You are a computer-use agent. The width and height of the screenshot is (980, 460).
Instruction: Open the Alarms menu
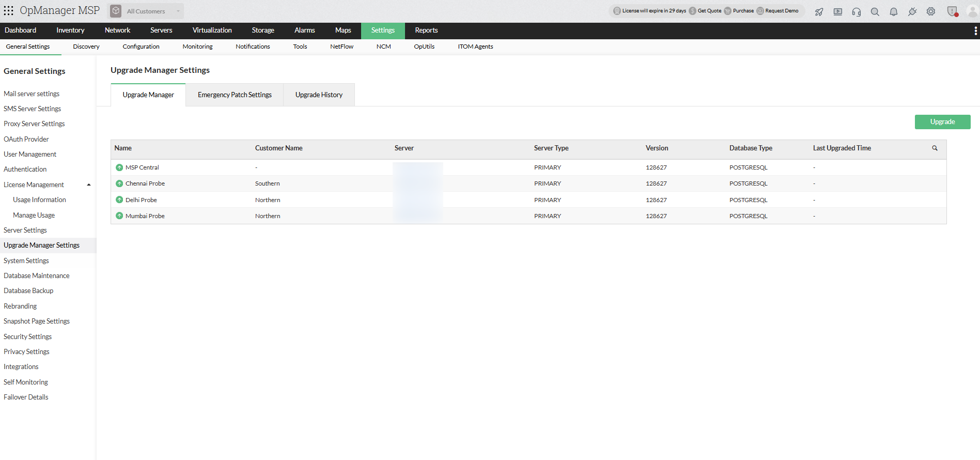point(305,30)
